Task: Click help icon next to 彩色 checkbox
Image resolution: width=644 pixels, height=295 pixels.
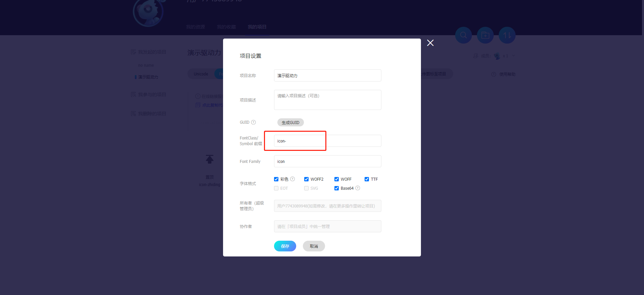Action: (292, 179)
